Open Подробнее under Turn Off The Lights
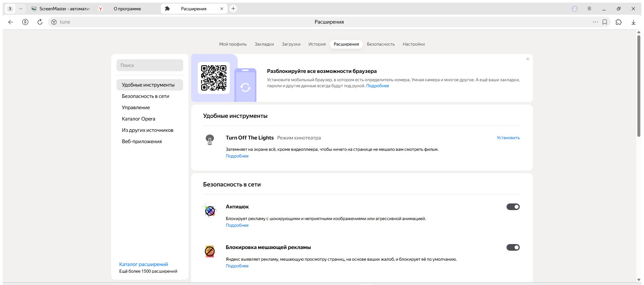This screenshot has width=644, height=285. click(237, 156)
